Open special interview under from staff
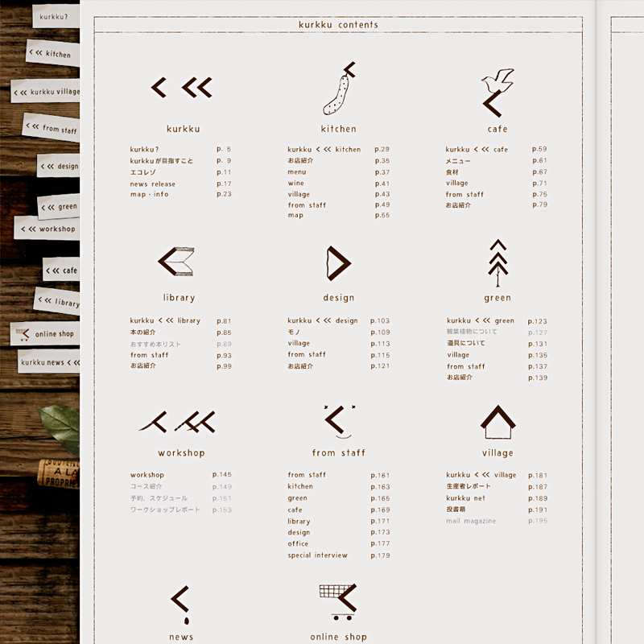Screen dimensions: 644x644 tap(318, 555)
